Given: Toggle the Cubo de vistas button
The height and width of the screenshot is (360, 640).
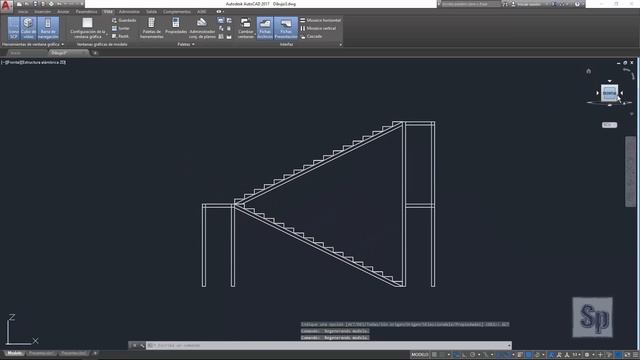Looking at the screenshot, I should pyautogui.click(x=28, y=28).
